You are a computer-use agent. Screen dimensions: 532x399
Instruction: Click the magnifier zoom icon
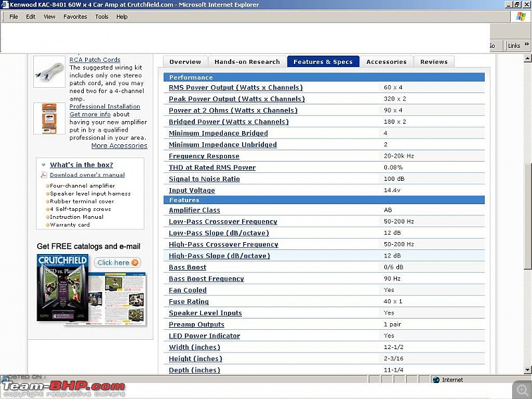pyautogui.click(x=522, y=389)
